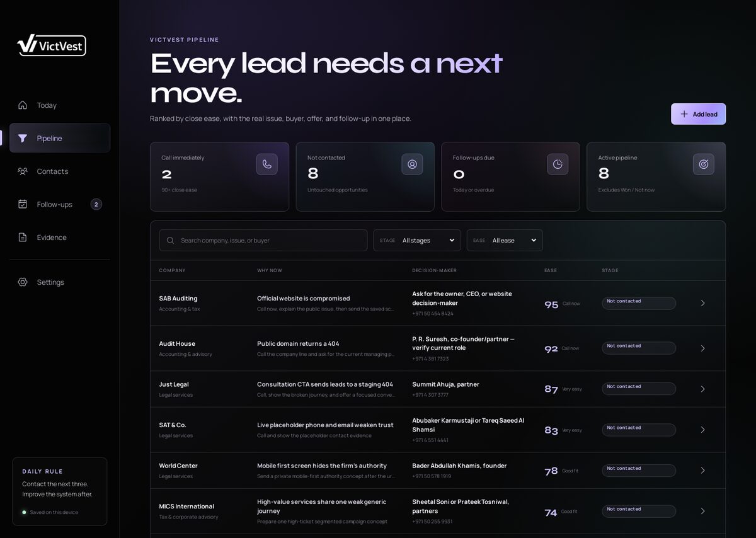This screenshot has width=756, height=538.
Task: Expand the MICS International row chevron
Action: (x=703, y=511)
